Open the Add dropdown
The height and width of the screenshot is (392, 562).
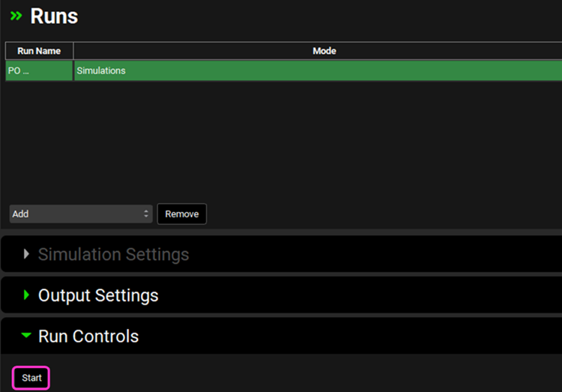pos(75,214)
